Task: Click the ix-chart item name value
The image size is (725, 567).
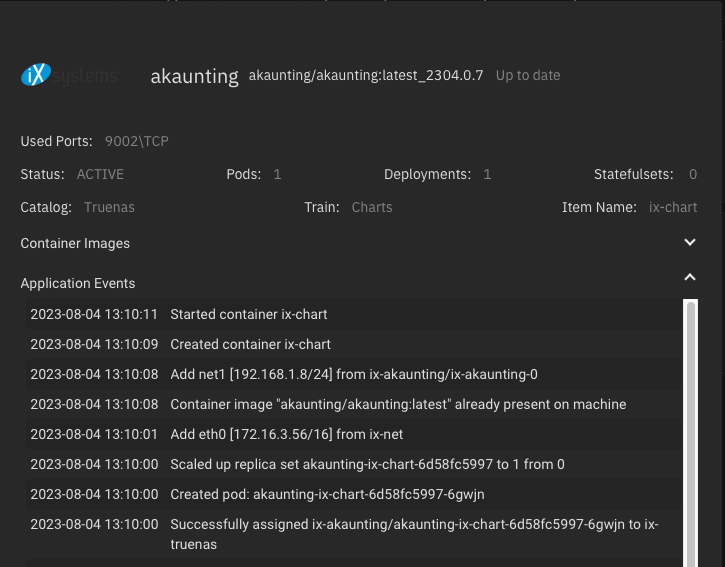Action: [673, 207]
